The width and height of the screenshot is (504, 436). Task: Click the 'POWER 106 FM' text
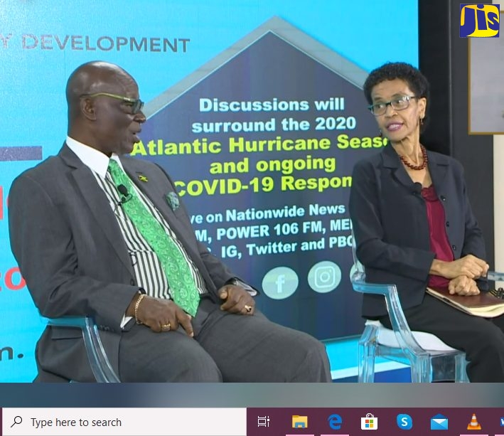(x=269, y=231)
